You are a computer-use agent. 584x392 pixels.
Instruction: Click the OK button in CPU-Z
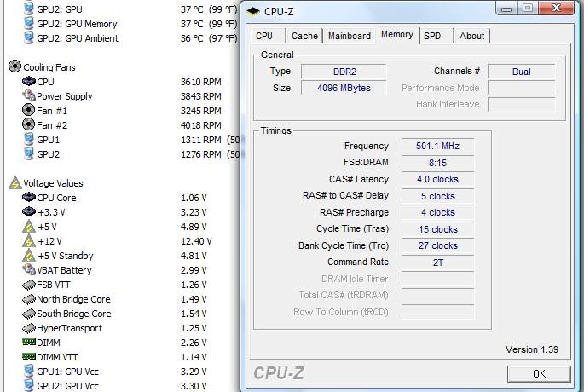pos(539,374)
